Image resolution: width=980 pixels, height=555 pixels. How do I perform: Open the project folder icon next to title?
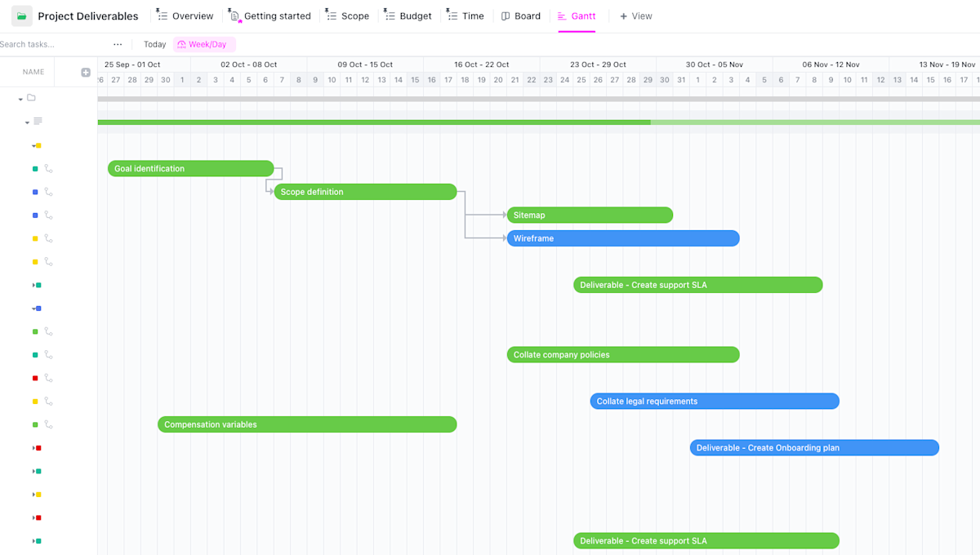pyautogui.click(x=20, y=16)
